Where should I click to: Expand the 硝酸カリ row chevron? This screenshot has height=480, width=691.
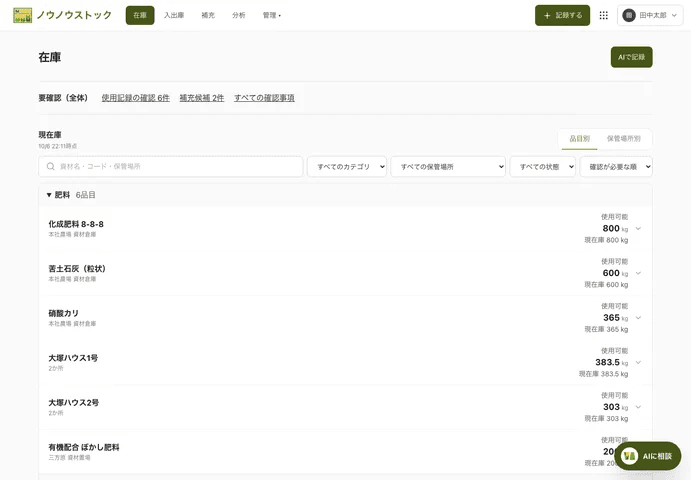click(638, 318)
